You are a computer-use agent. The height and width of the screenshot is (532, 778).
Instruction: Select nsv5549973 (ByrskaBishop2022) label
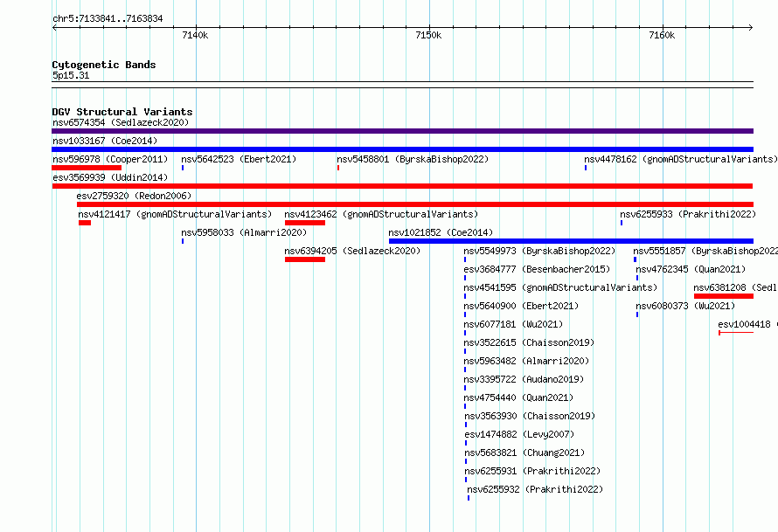(539, 251)
